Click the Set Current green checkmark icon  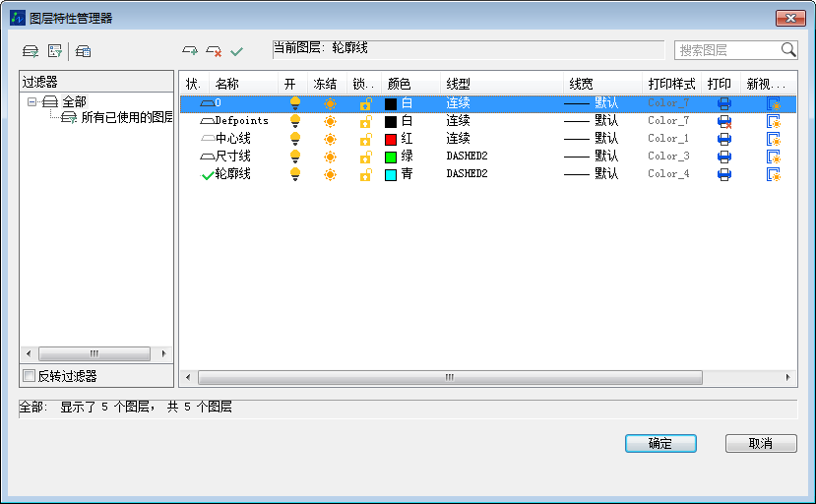pyautogui.click(x=236, y=51)
